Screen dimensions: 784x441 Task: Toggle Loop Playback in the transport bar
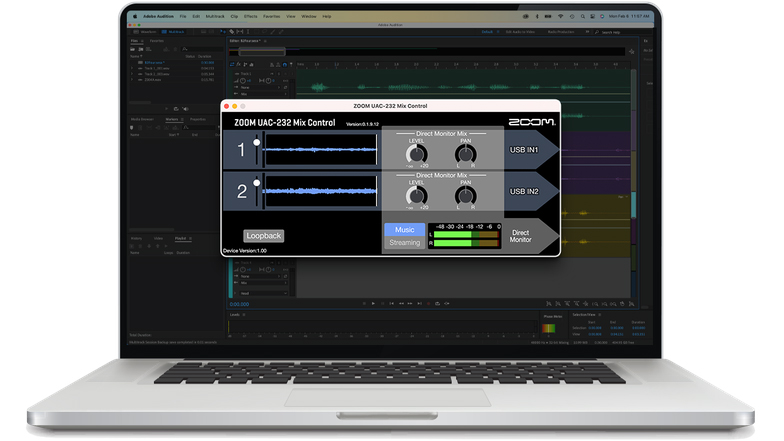438,304
